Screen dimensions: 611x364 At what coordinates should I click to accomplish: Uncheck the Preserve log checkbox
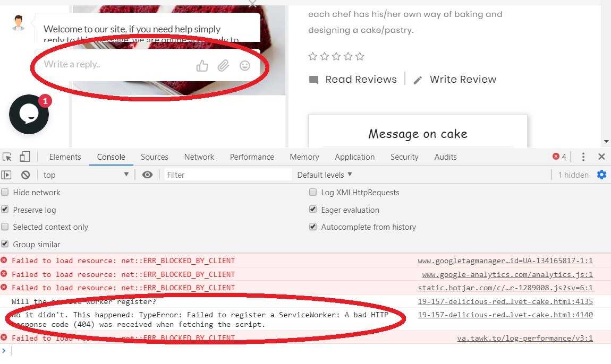(5, 210)
